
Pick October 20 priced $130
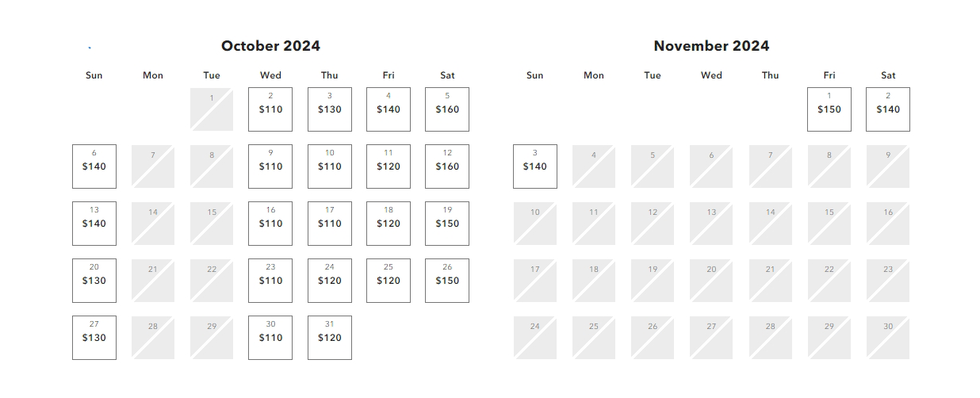click(x=94, y=281)
